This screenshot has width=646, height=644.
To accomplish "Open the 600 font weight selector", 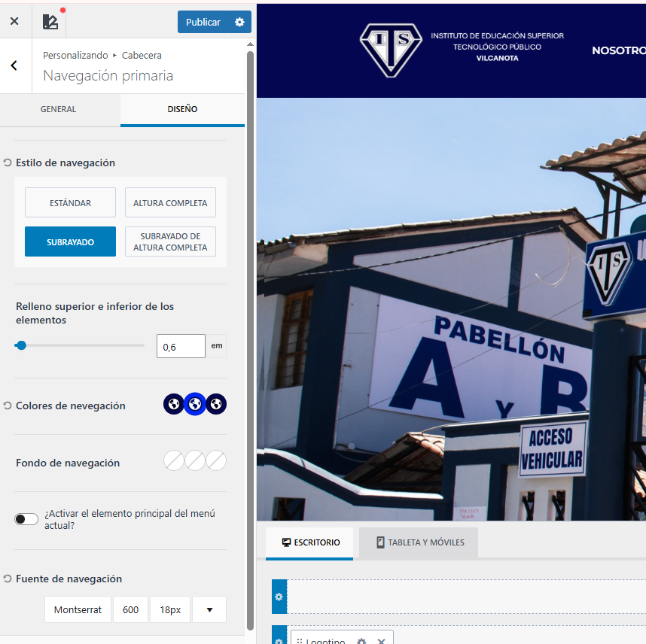I will (x=130, y=609).
